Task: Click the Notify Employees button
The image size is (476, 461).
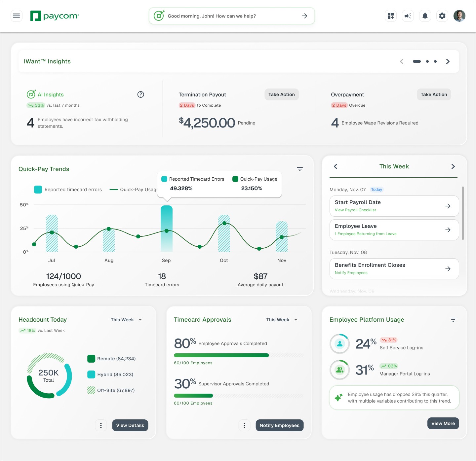Action: [x=280, y=425]
